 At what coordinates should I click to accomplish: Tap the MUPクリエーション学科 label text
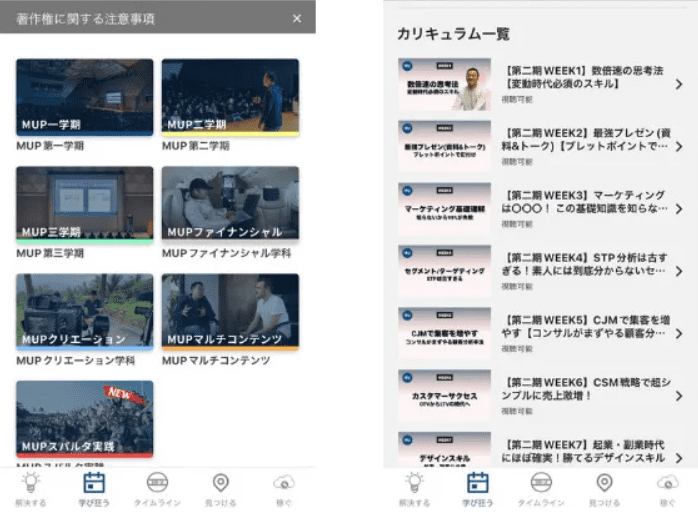[x=75, y=361]
